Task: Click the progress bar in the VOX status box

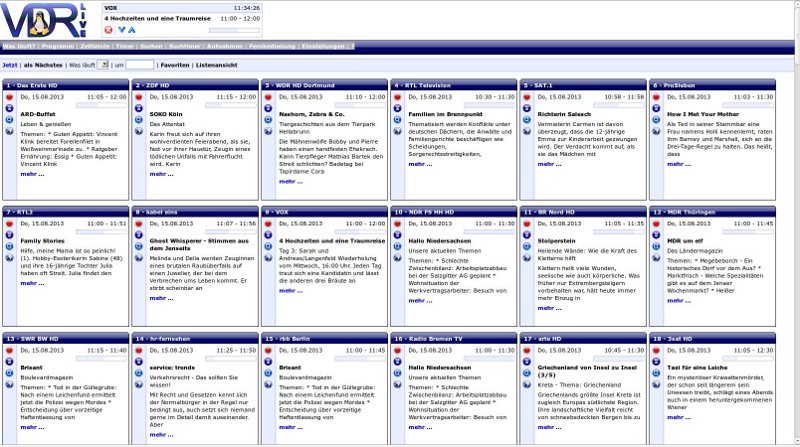Action: 234,30
